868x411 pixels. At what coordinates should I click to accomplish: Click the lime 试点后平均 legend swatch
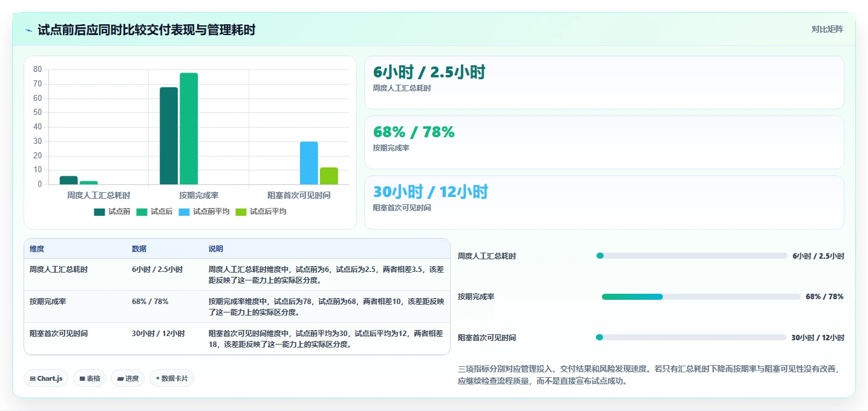(241, 212)
